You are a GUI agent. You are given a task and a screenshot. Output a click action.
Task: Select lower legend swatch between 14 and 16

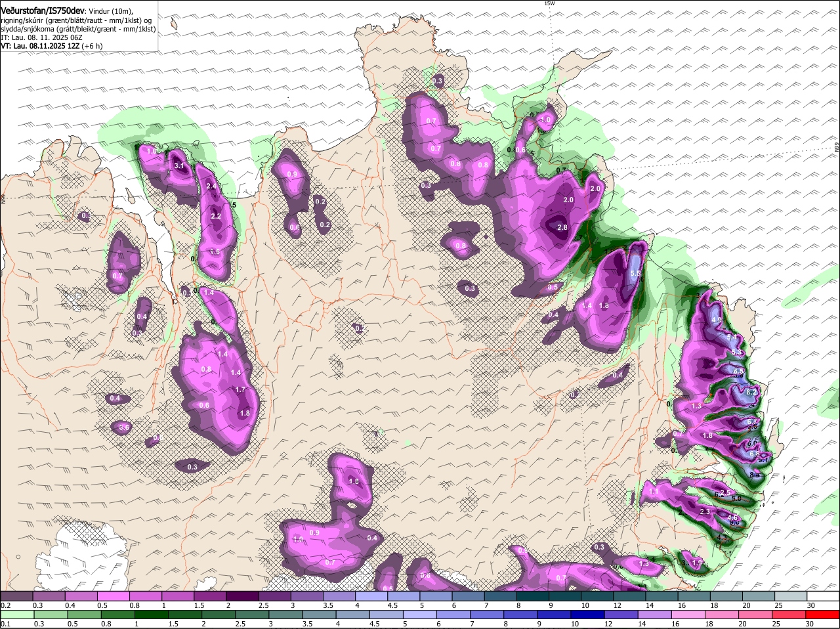[x=656, y=615]
